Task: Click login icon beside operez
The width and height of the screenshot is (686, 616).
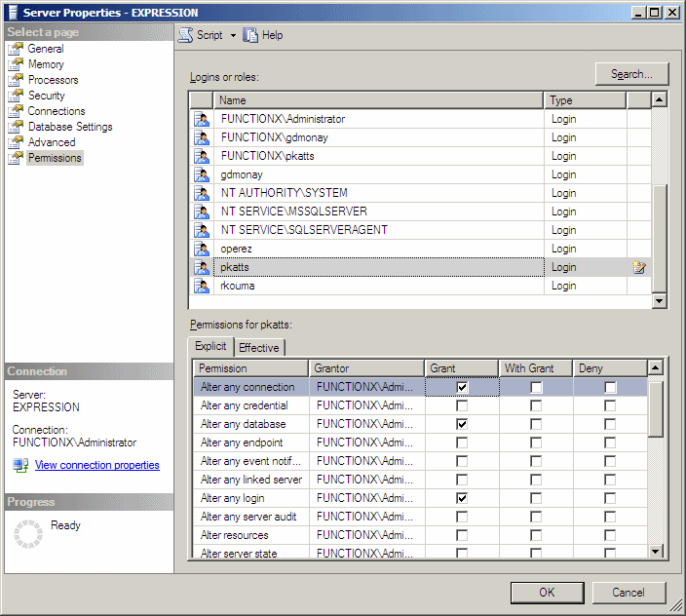Action: 202,249
